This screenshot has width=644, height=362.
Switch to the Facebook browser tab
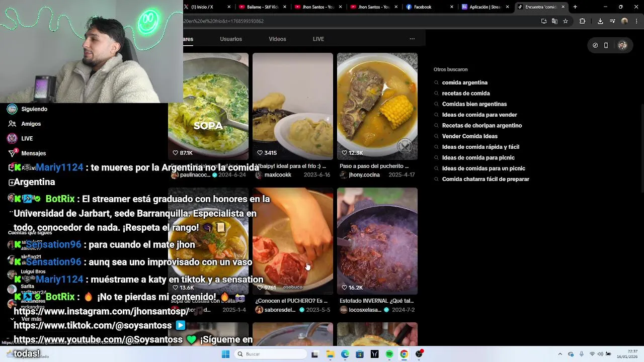tap(428, 7)
